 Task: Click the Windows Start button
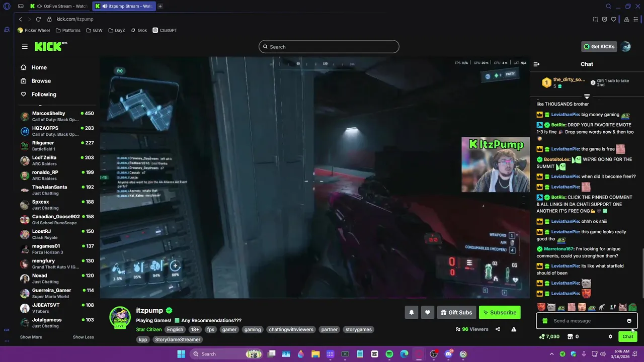[181, 354]
